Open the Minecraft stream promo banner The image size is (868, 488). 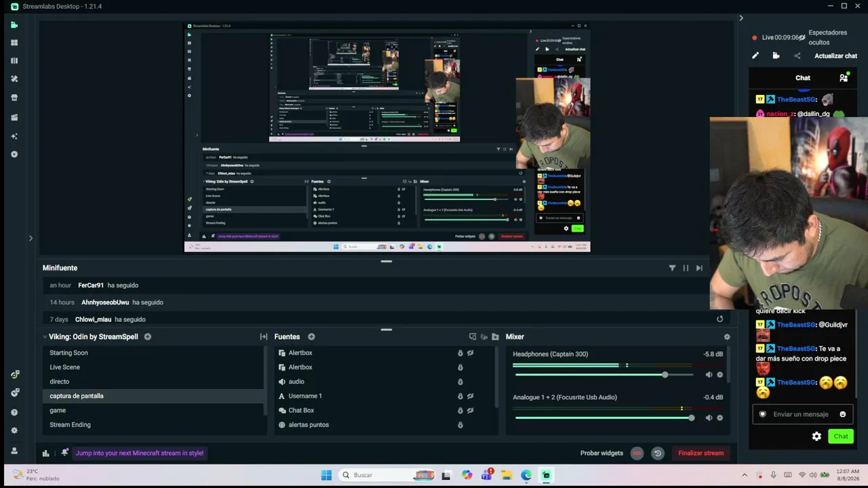point(140,453)
